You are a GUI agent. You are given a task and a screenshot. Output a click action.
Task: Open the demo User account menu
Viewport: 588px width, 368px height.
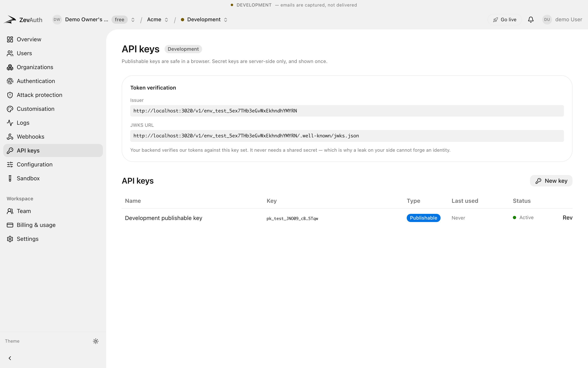[562, 19]
